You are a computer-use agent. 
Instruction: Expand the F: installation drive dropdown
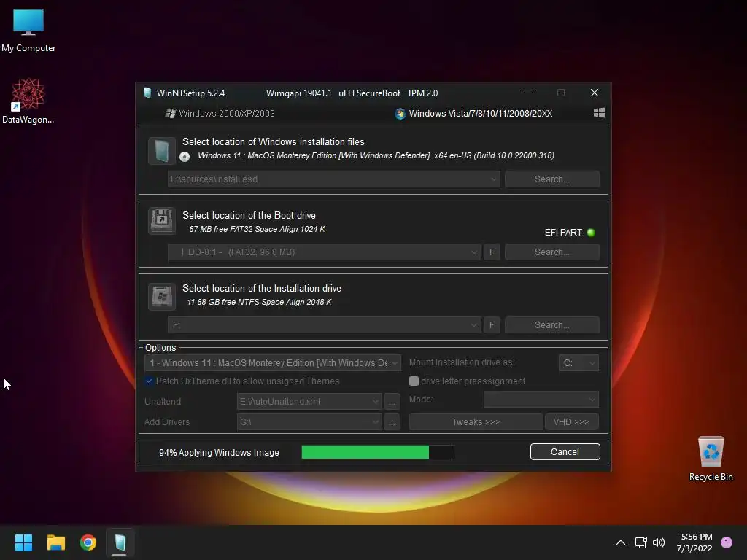coord(473,325)
